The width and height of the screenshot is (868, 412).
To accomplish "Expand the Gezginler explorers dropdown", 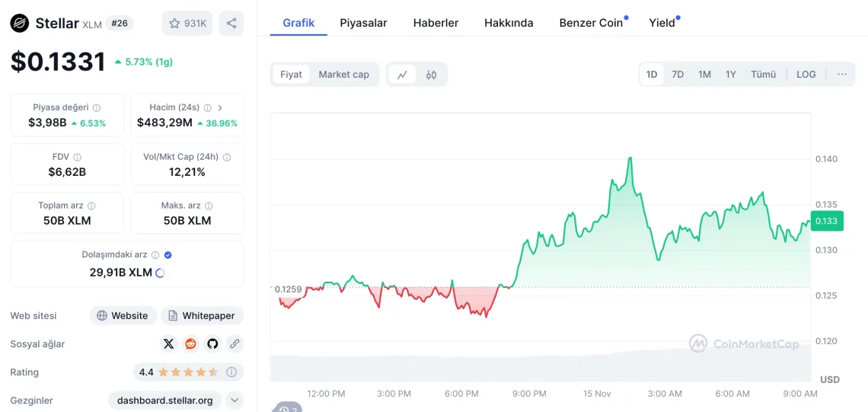I will point(235,401).
